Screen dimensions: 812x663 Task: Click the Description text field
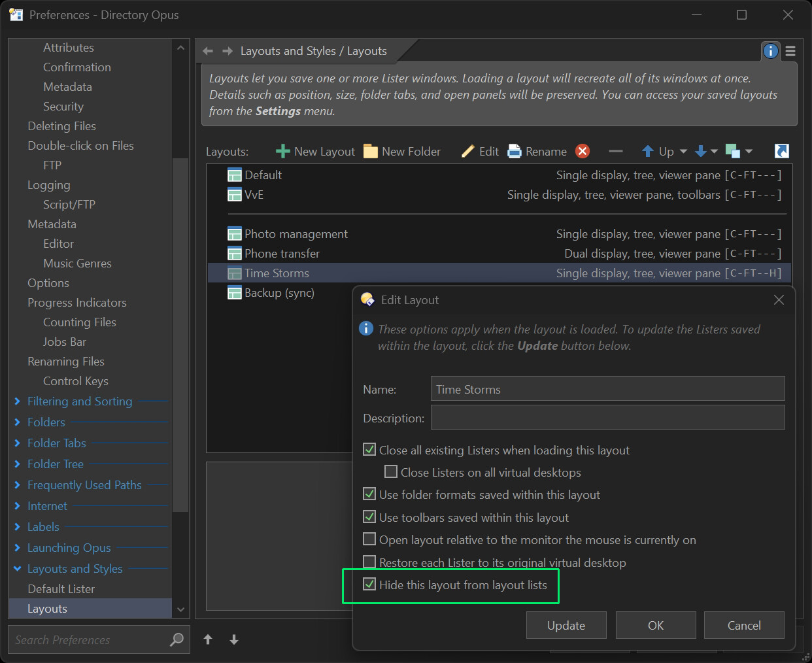click(x=607, y=417)
